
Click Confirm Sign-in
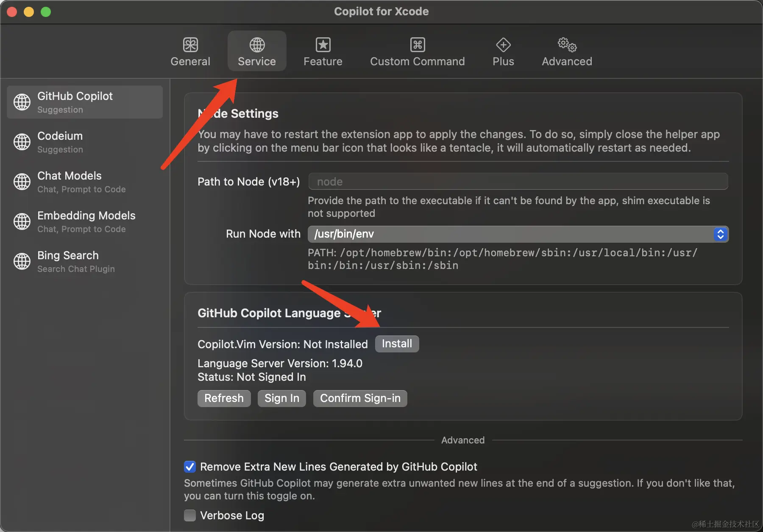pos(359,398)
